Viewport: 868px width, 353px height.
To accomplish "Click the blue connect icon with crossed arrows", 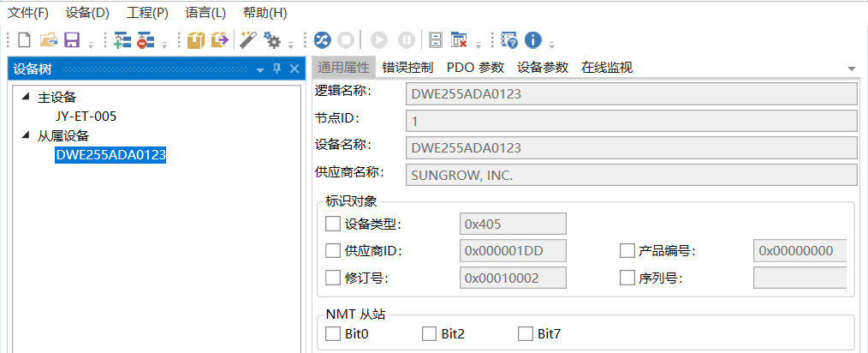I will [x=322, y=39].
